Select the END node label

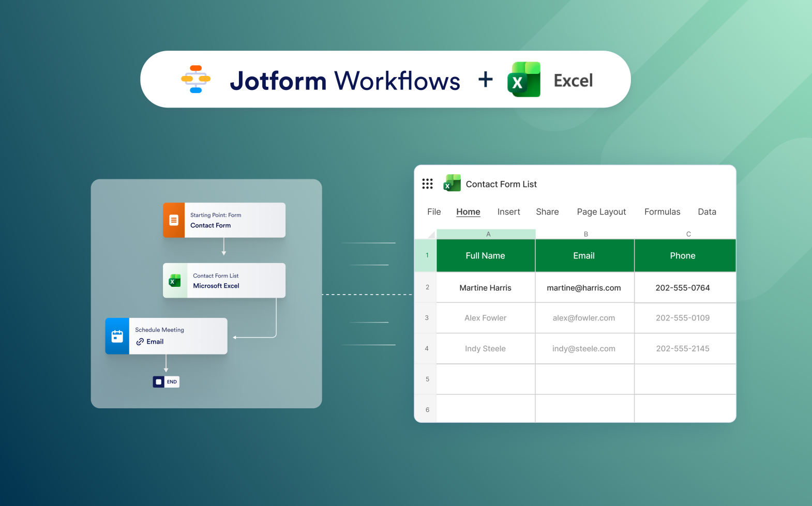[x=172, y=382]
